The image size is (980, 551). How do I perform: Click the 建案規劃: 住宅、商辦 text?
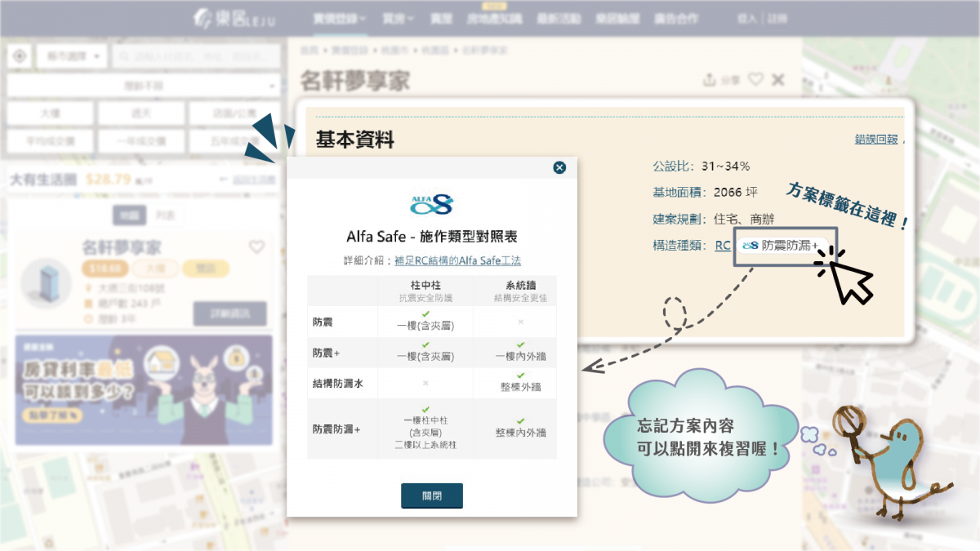[713, 219]
